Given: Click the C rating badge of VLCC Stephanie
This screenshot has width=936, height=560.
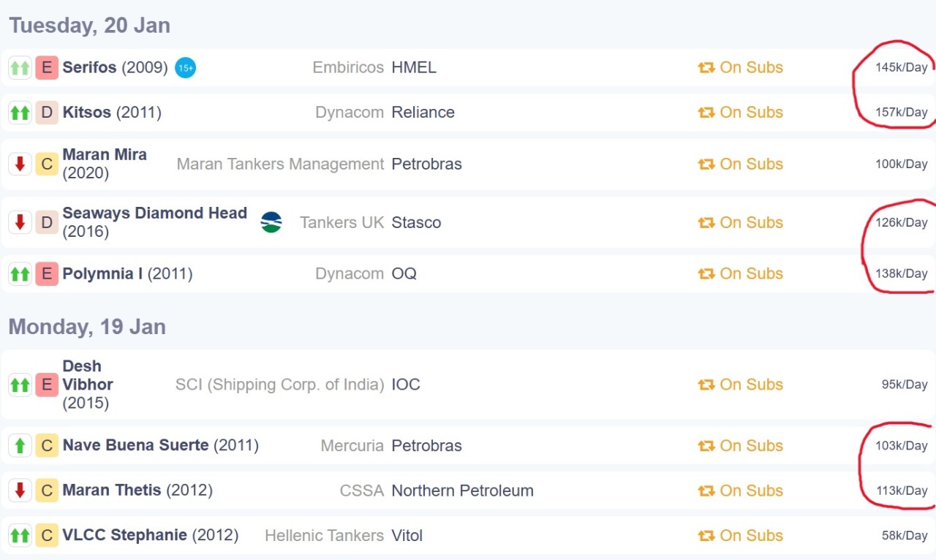Looking at the screenshot, I should coord(47,536).
